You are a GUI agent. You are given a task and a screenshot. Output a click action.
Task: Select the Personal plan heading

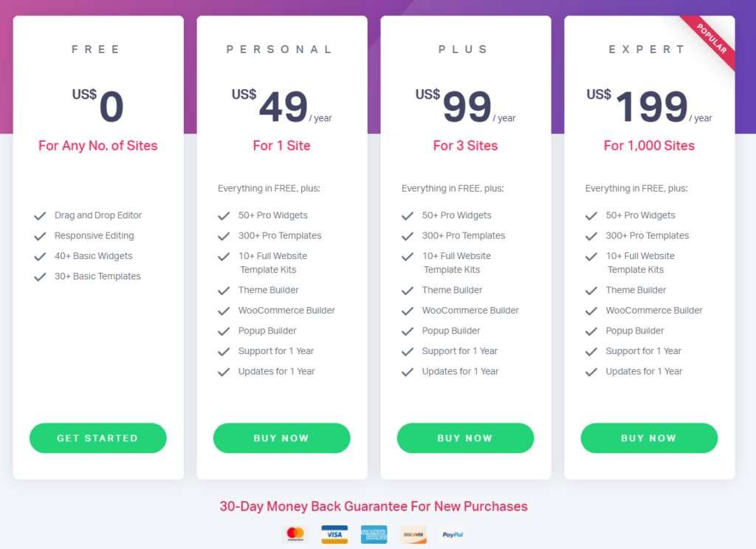[x=280, y=49]
